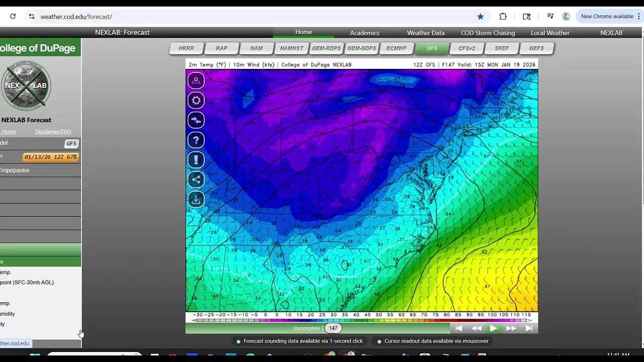Viewport: 644px width, 362px height.
Task: Click the NEXLAB logo image
Action: click(x=26, y=85)
